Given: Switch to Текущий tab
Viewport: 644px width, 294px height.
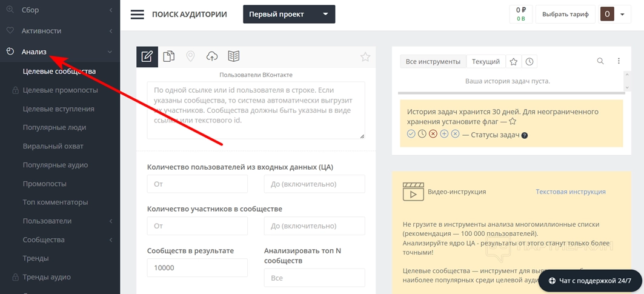Looking at the screenshot, I should click(486, 62).
